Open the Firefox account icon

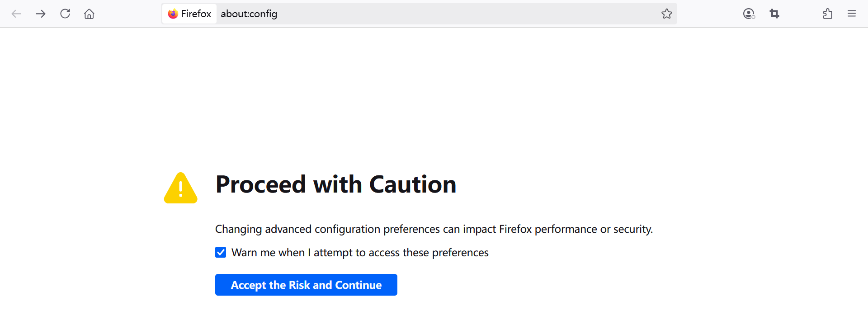[x=749, y=14]
